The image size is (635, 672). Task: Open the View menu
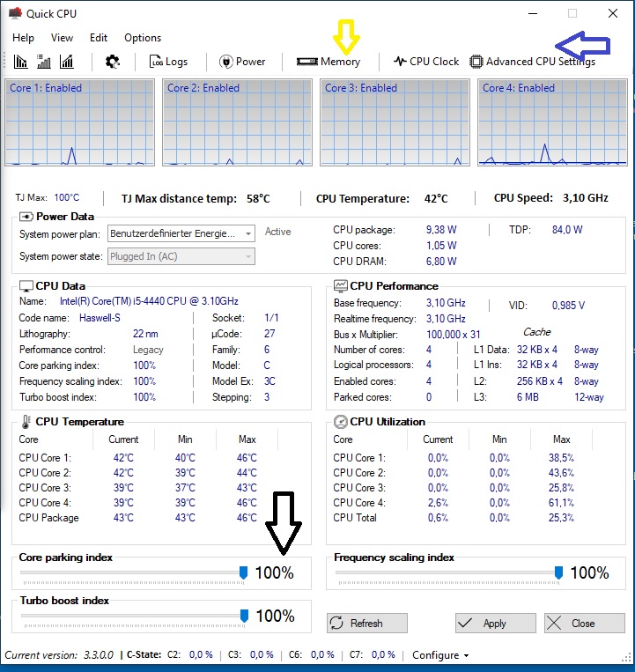point(63,38)
